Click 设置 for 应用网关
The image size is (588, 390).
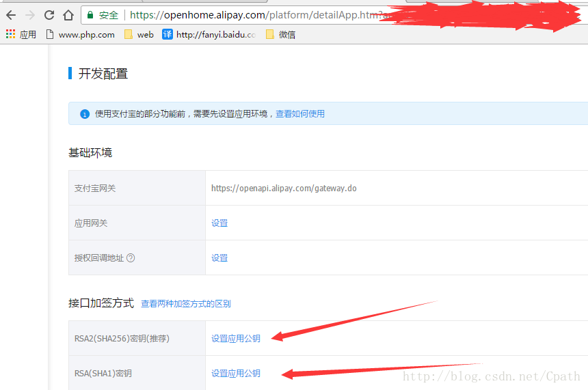click(219, 223)
